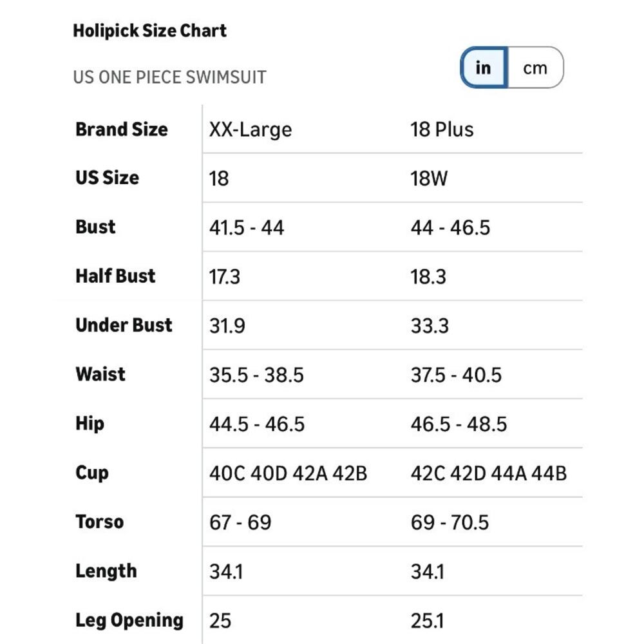Switch units to cm
The height and width of the screenshot is (644, 644).
(x=535, y=68)
